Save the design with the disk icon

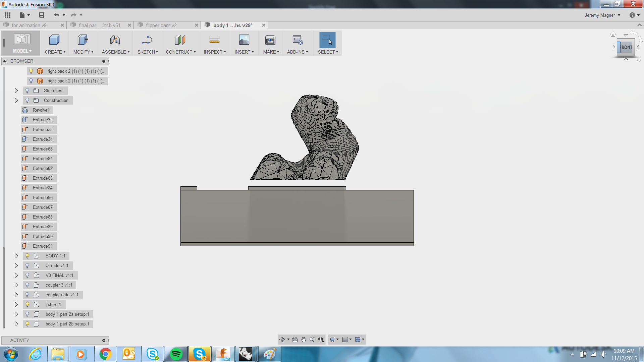coord(42,15)
